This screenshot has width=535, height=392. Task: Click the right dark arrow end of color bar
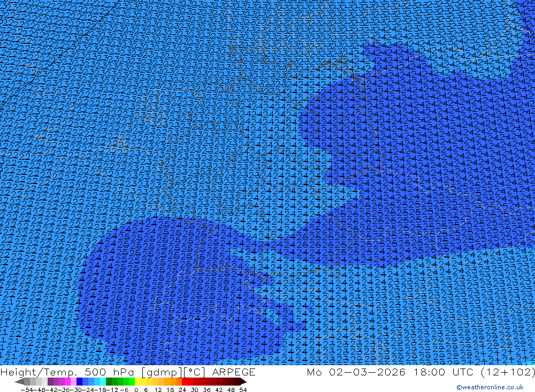[243, 381]
